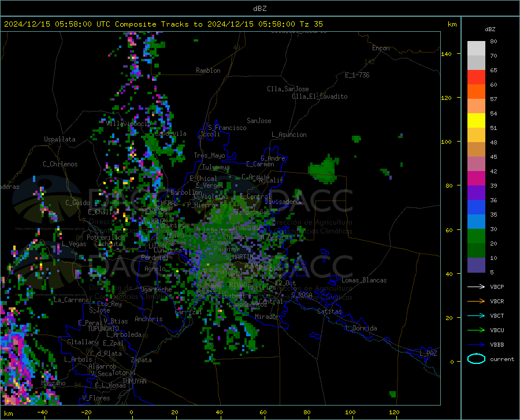This screenshot has width=520, height=420.
Task: Click the '-40' tick on the horizontal km axis
Action: click(42, 412)
